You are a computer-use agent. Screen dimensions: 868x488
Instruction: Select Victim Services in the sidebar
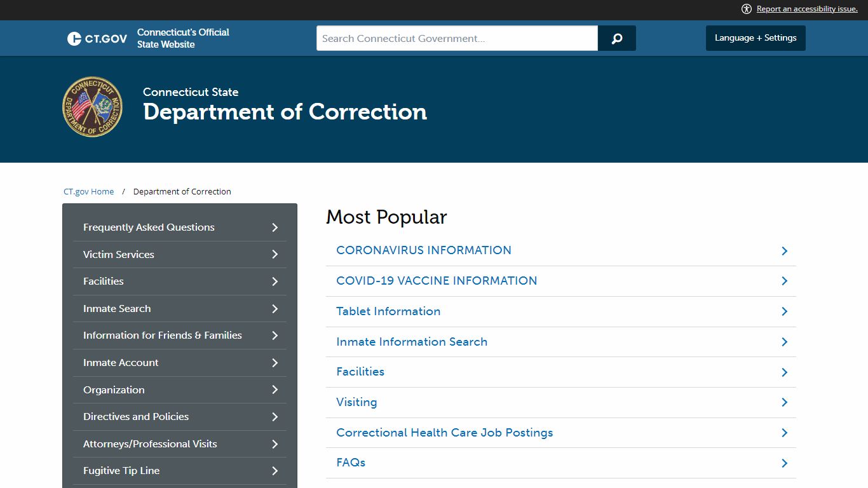[119, 254]
